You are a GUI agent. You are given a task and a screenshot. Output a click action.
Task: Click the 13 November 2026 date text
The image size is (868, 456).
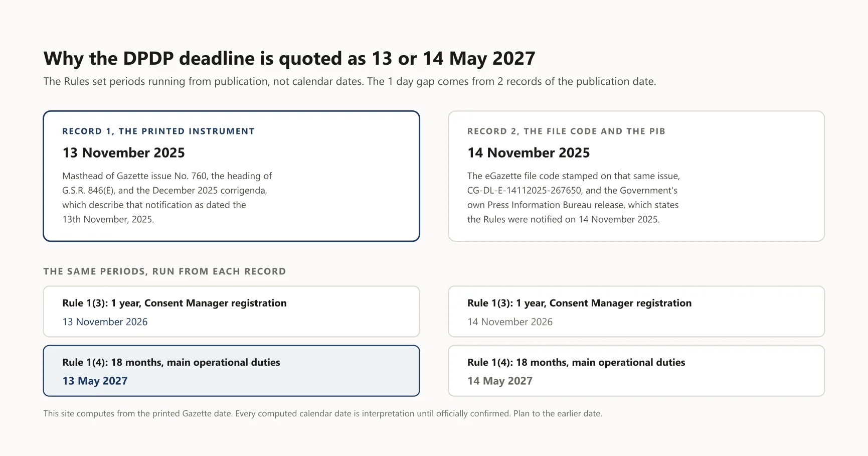(105, 322)
